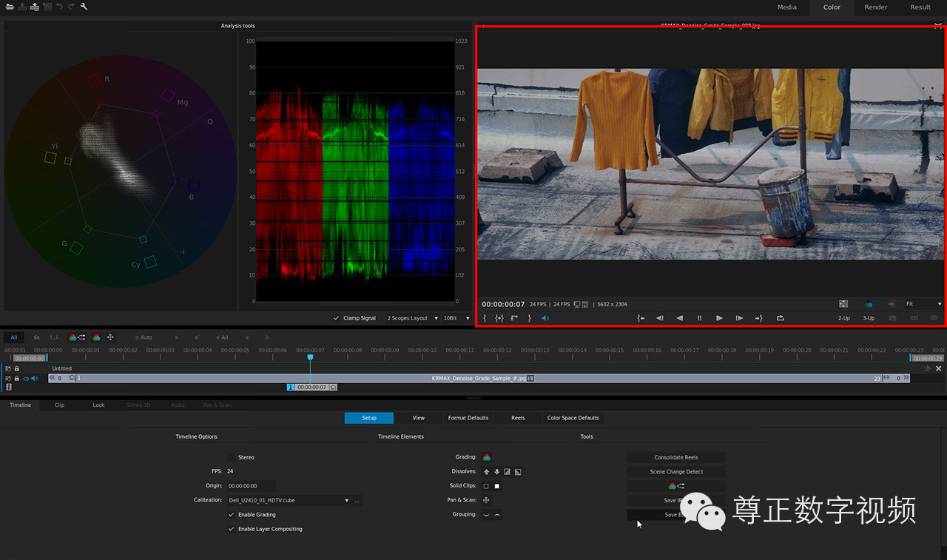This screenshot has width=947, height=560.
Task: Close the timeline with X icon
Action: coord(939,368)
